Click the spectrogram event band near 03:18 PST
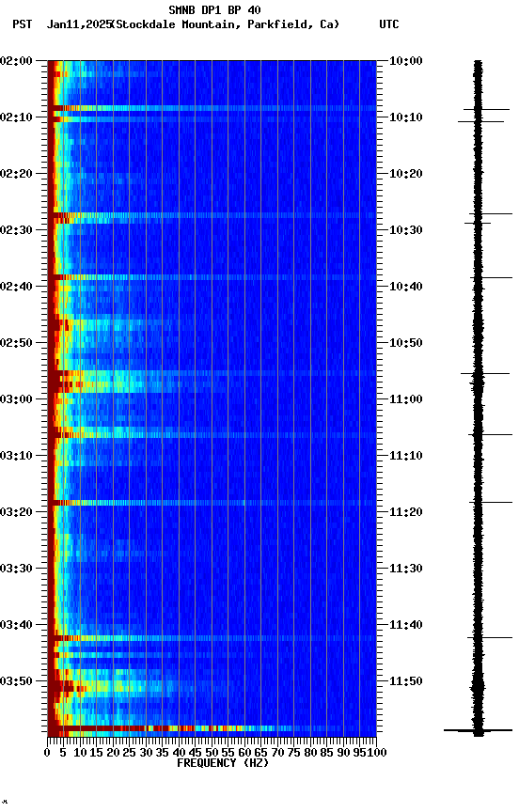The width and height of the screenshot is (519, 812). [x=212, y=503]
